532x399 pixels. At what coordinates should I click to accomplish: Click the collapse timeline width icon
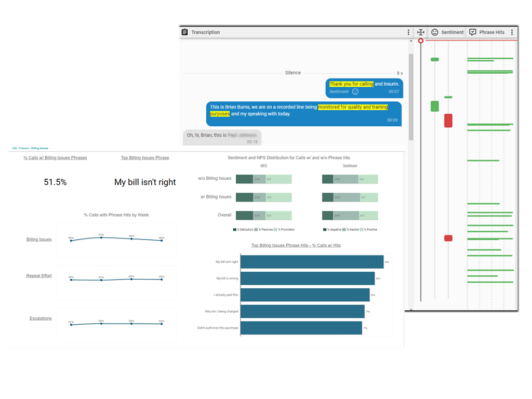[x=421, y=32]
